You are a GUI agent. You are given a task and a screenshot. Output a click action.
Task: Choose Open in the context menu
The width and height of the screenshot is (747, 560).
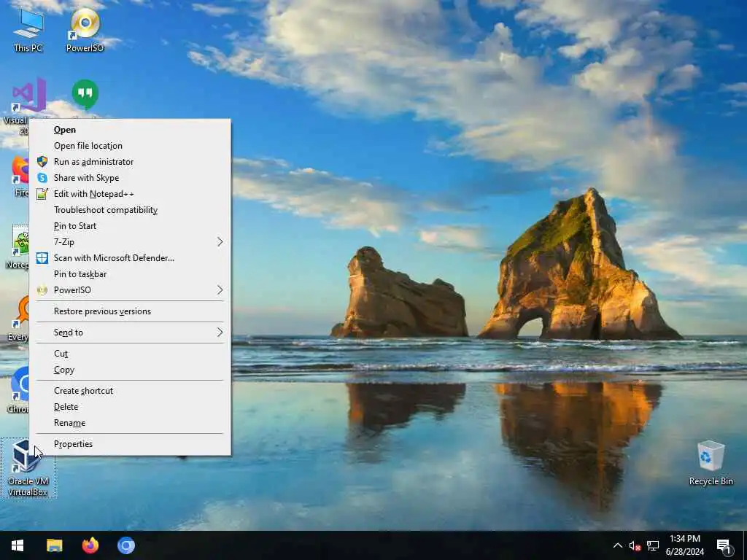130,130
